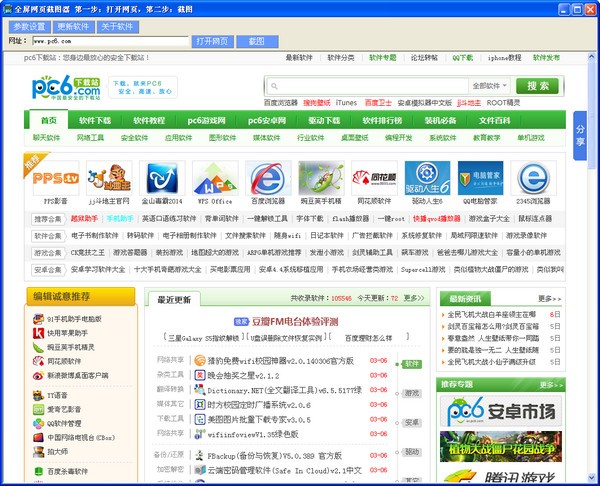Select the 驱动 timeline filter
This screenshot has width=600, height=486.
[x=412, y=452]
